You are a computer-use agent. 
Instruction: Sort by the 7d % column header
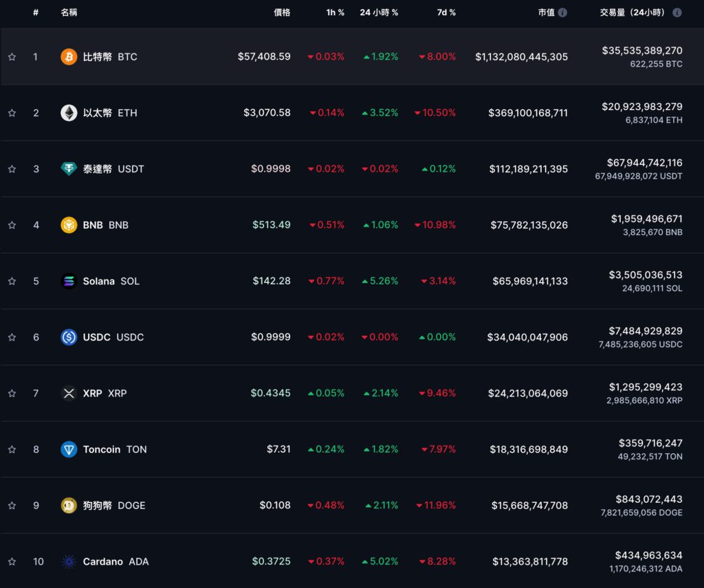click(x=446, y=12)
